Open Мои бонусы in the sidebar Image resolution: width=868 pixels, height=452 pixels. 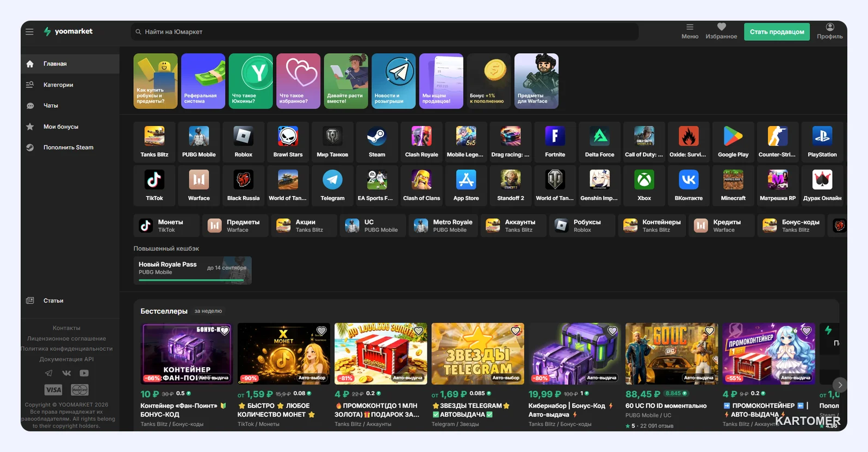tap(70, 127)
